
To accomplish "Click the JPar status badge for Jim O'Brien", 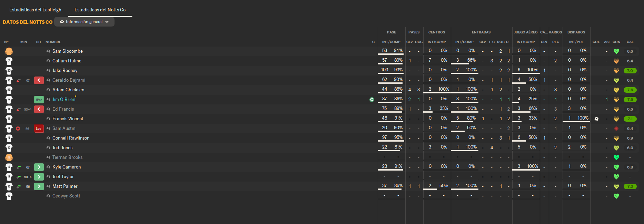I will (x=39, y=100).
